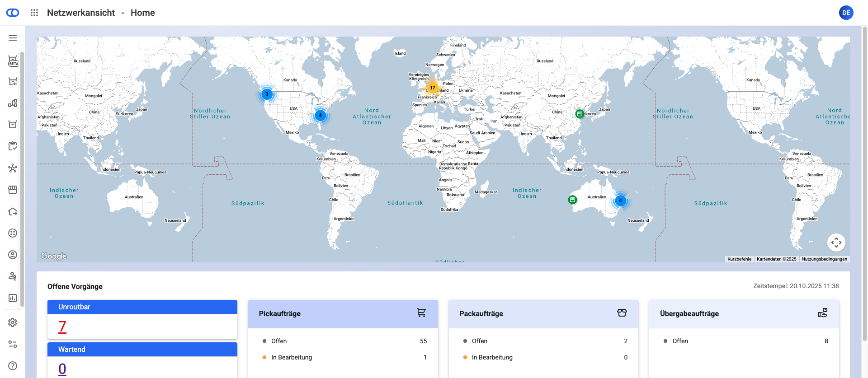This screenshot has width=868, height=378.
Task: Click the cluster marker 4 in eastern Australia
Action: 620,201
